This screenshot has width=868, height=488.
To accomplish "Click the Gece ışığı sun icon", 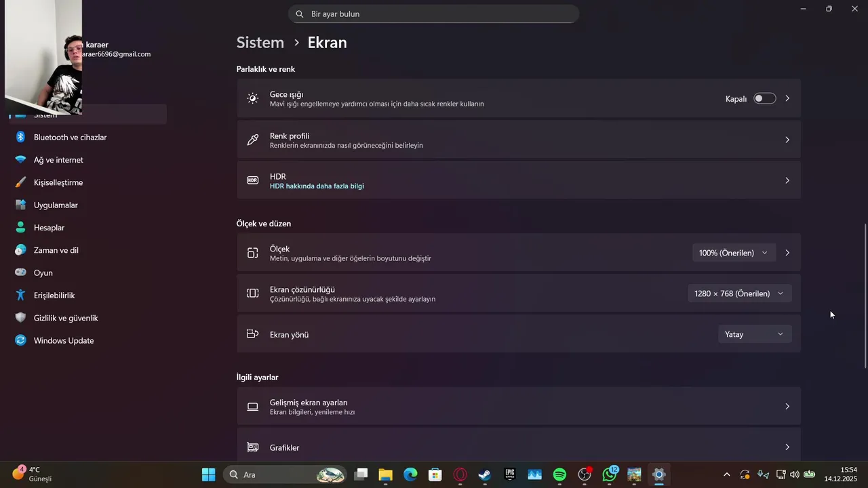I will pyautogui.click(x=252, y=98).
